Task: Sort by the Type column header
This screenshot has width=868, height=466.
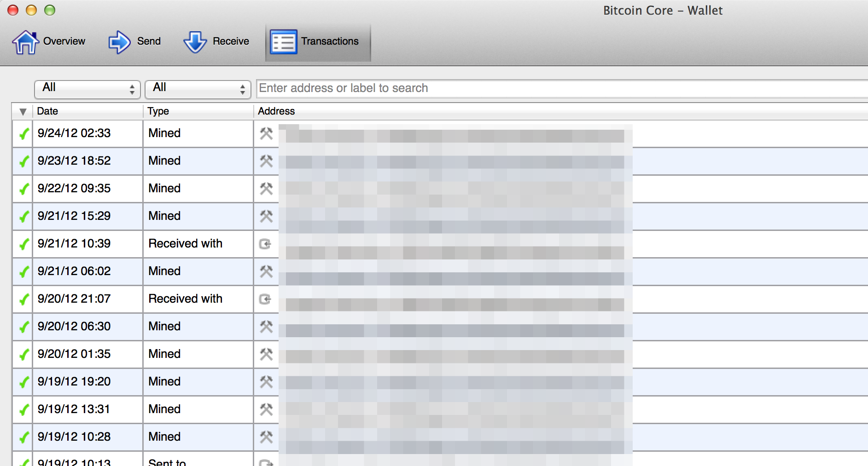Action: tap(198, 111)
